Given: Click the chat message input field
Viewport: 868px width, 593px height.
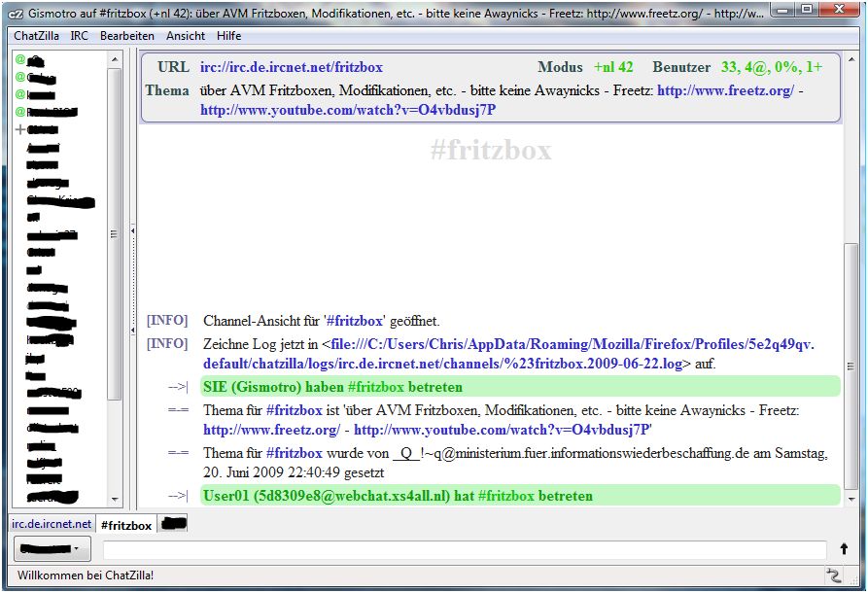Looking at the screenshot, I should [x=463, y=550].
